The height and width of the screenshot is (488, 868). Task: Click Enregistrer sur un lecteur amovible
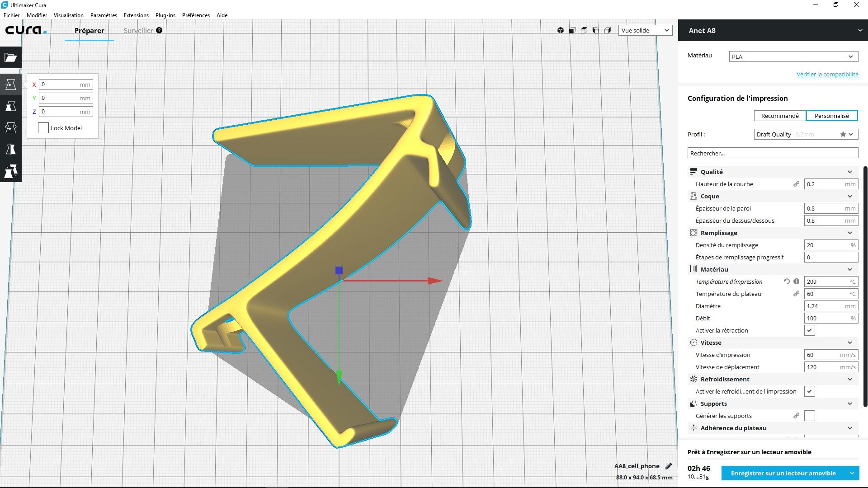(x=783, y=473)
